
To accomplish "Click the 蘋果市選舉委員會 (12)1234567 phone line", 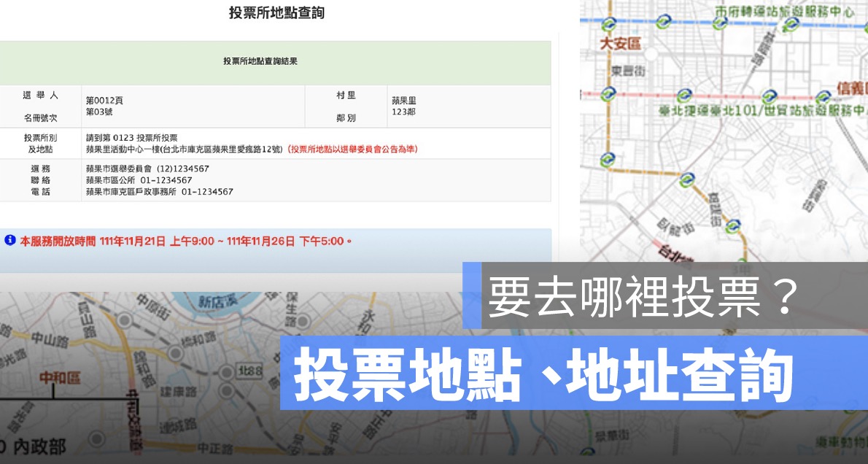I will pos(147,169).
